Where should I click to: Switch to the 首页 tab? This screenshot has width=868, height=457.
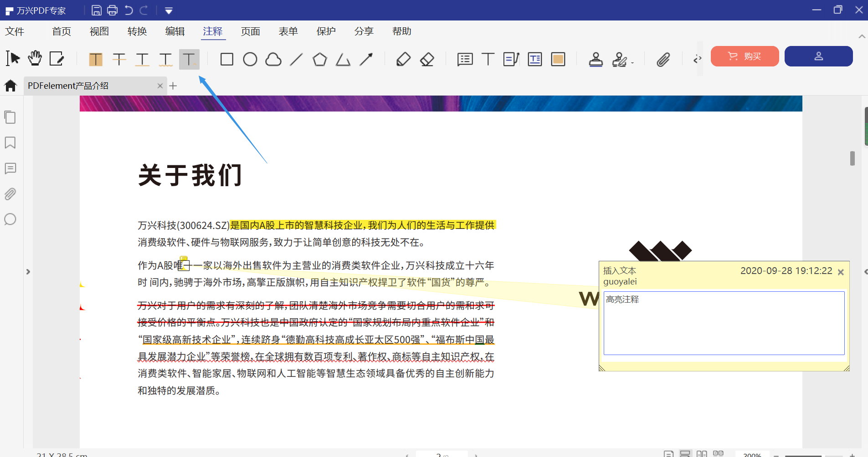(x=62, y=31)
